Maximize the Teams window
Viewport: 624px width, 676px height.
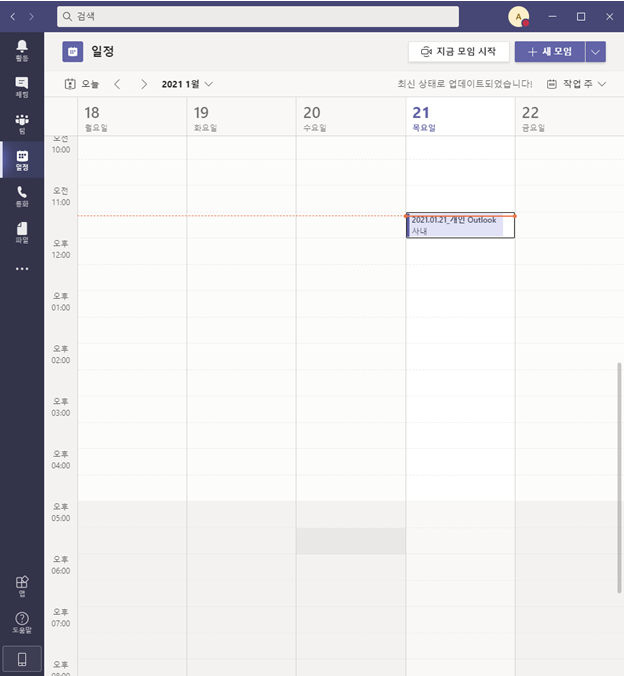click(x=581, y=16)
